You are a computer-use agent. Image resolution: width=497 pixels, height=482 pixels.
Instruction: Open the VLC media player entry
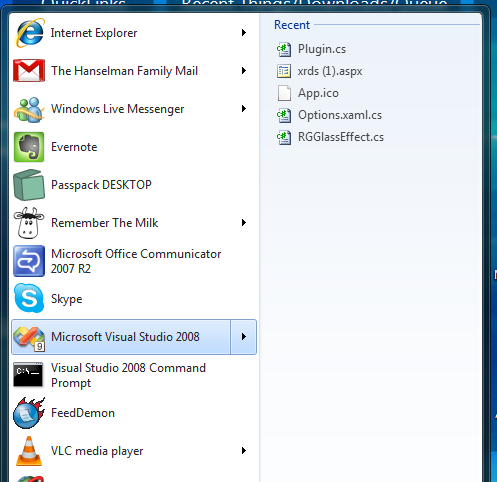[97, 451]
